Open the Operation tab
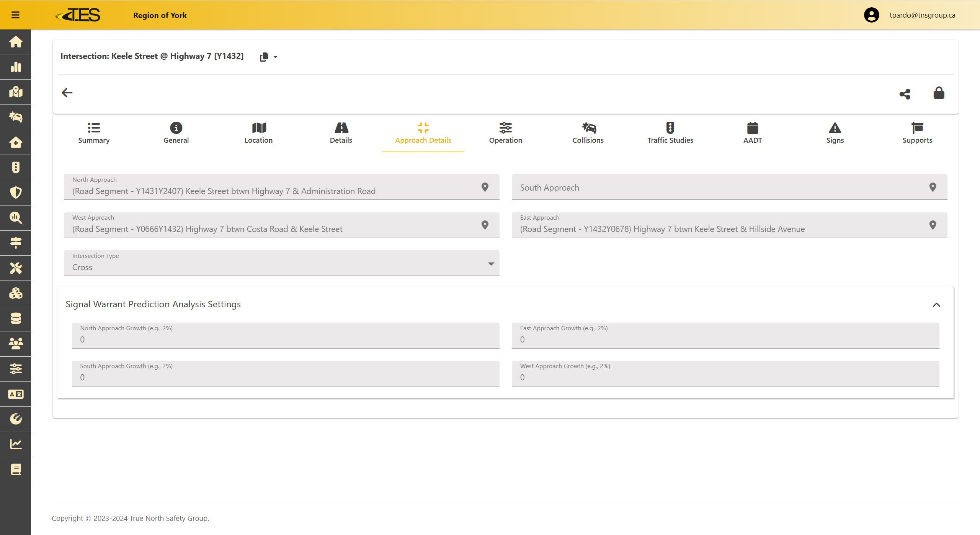Image resolution: width=980 pixels, height=535 pixels. coord(505,133)
